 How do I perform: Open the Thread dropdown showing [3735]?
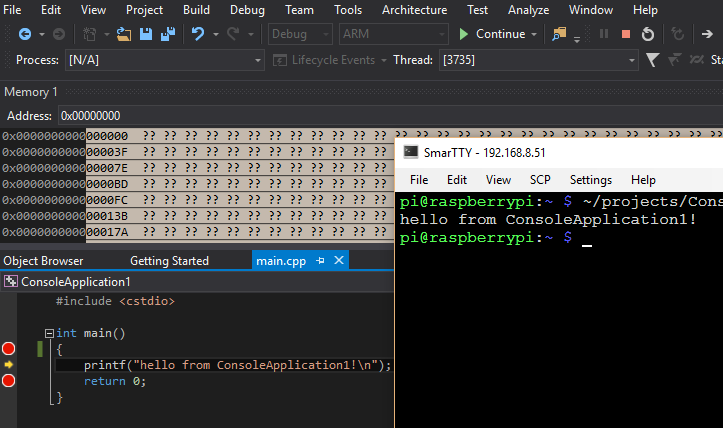[538, 60]
